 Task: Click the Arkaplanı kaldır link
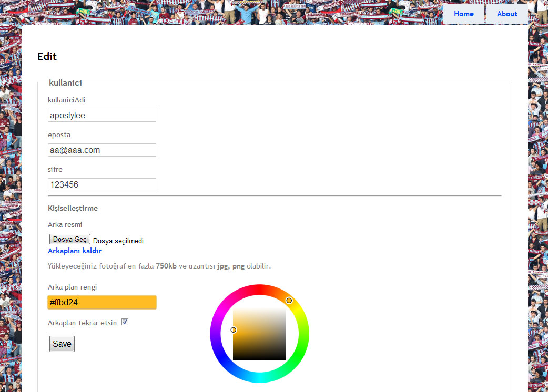point(75,251)
